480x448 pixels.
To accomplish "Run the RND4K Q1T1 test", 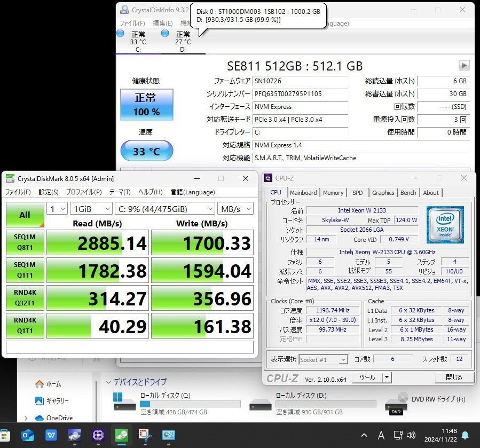I will [25, 326].
